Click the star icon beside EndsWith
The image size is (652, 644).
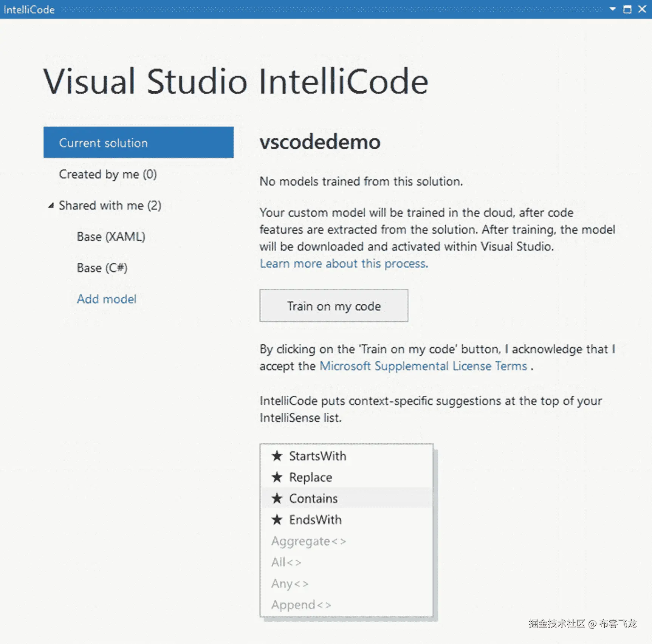click(277, 519)
